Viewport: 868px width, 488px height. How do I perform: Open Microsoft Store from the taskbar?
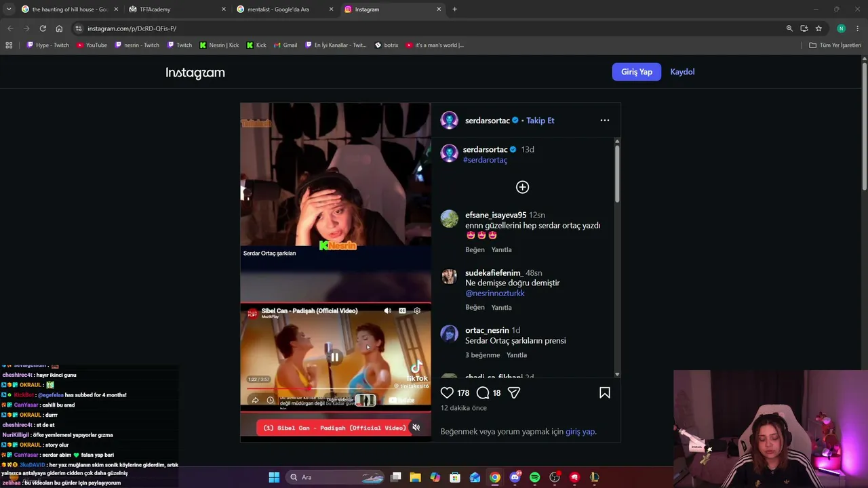456,477
